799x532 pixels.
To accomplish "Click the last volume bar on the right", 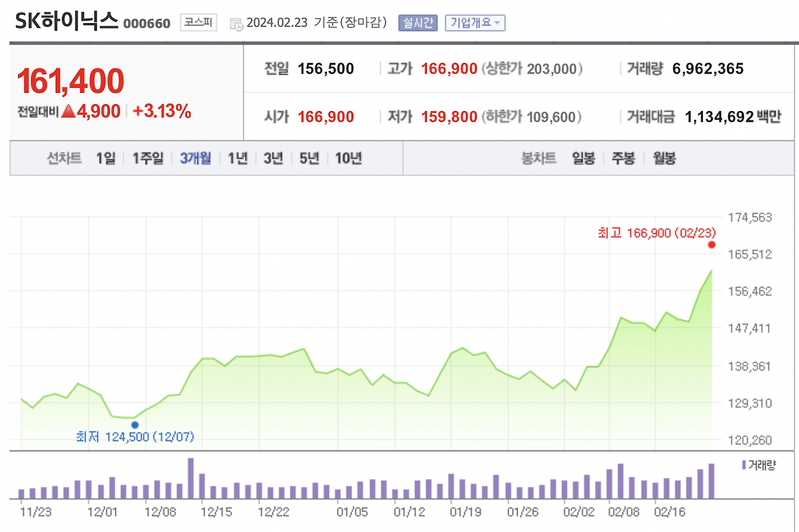I will 712,481.
